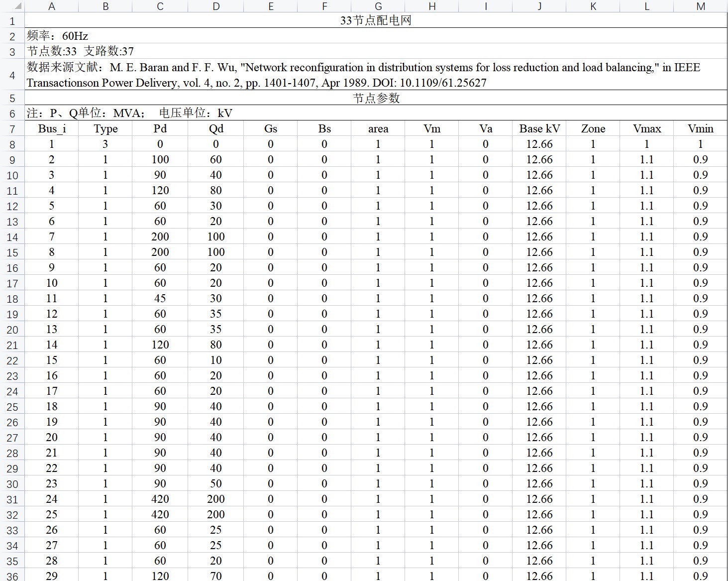
Task: Select the Pd value 420 in row 31
Action: pos(160,499)
